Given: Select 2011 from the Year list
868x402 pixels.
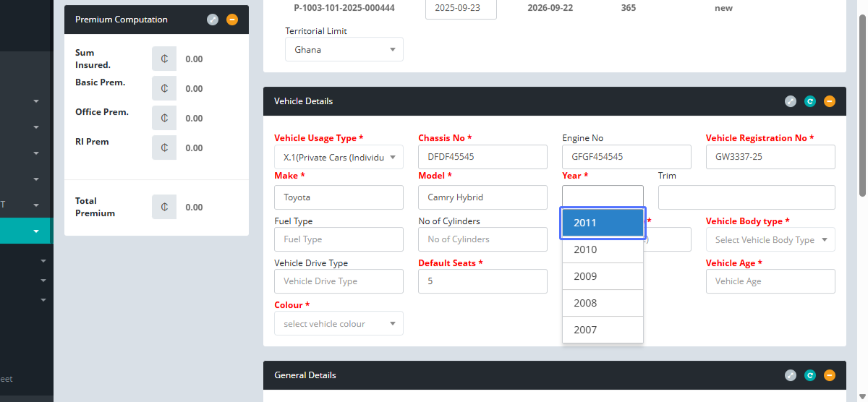Looking at the screenshot, I should [x=603, y=223].
